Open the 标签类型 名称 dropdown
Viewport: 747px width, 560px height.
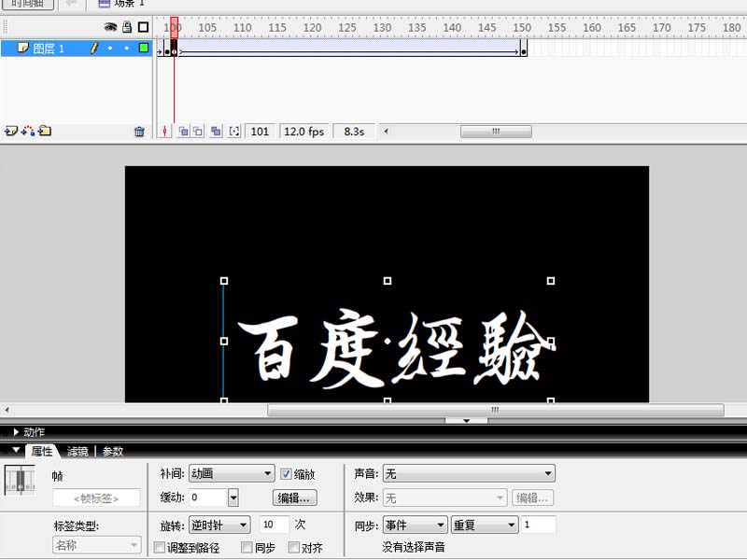pyautogui.click(x=96, y=545)
